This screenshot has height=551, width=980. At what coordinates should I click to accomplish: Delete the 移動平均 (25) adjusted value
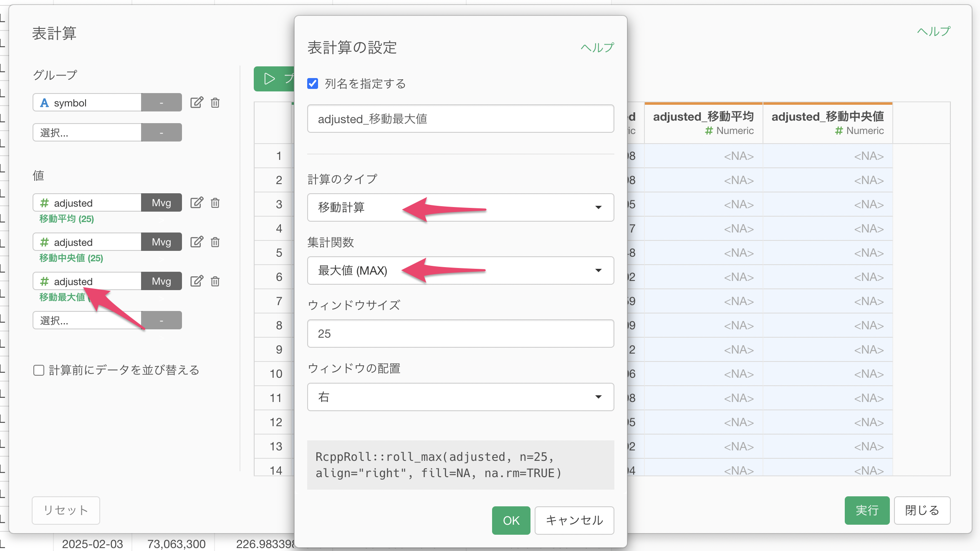(215, 203)
